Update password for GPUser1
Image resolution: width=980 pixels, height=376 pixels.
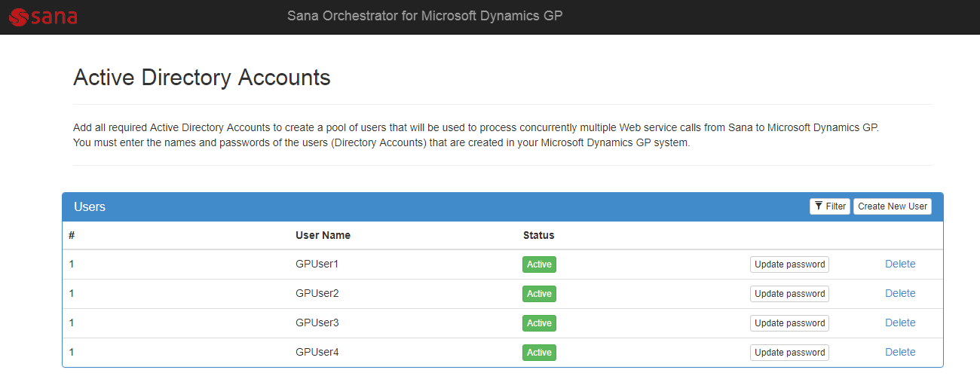coord(789,264)
